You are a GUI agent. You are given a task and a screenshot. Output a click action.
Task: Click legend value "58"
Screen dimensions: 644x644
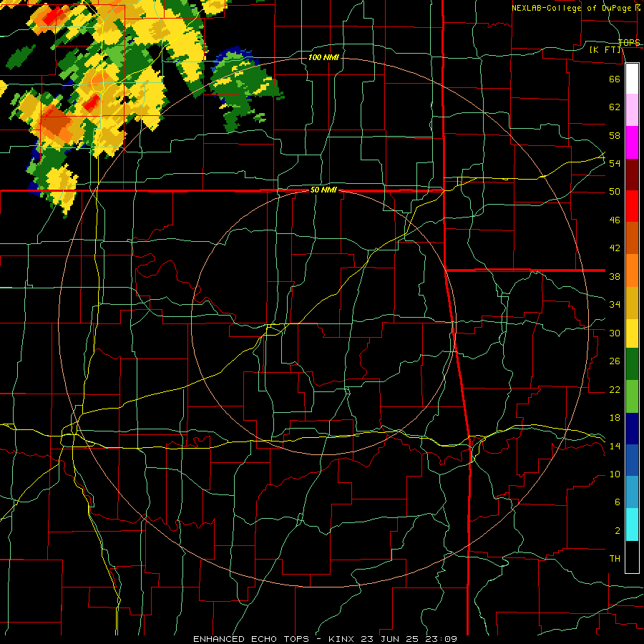(615, 135)
